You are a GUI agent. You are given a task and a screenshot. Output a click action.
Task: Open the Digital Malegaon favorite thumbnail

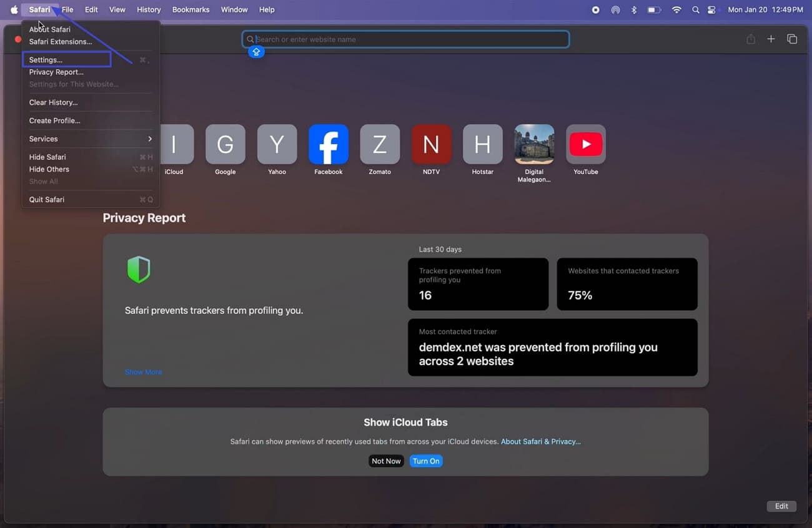click(534, 144)
